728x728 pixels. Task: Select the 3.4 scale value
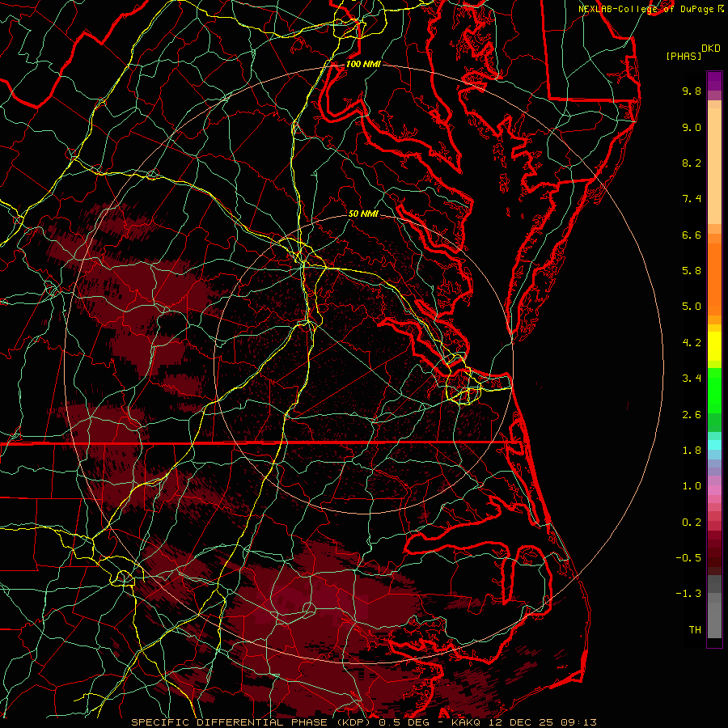pyautogui.click(x=692, y=379)
